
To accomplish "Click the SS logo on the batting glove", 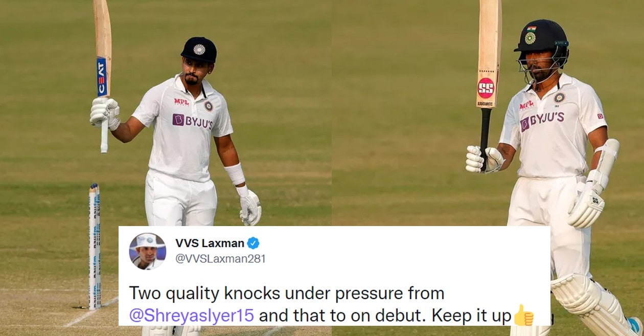I will 594,200.
